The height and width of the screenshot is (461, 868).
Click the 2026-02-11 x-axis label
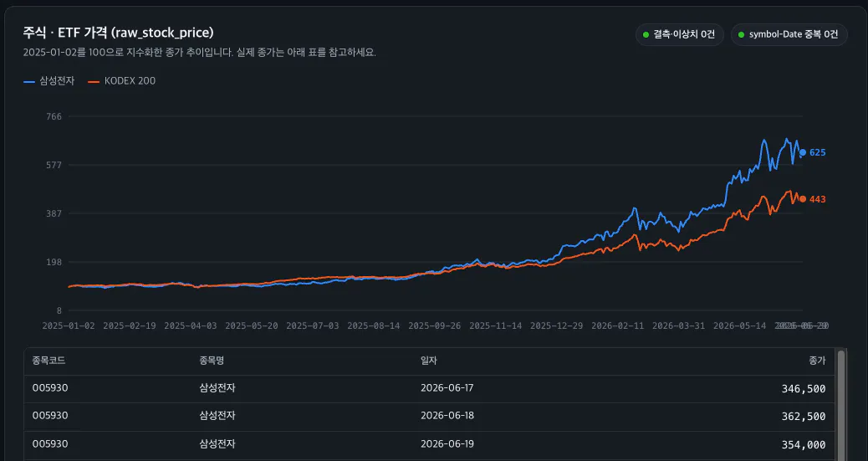pos(617,325)
